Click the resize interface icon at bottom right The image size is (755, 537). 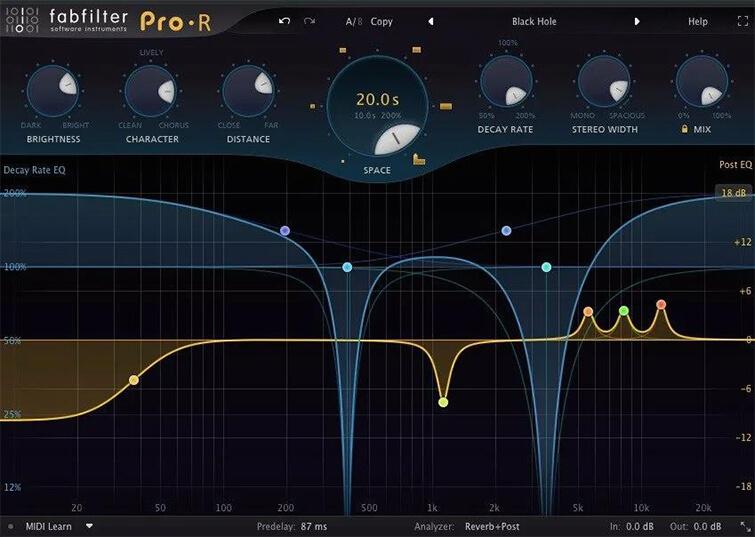pos(744,526)
